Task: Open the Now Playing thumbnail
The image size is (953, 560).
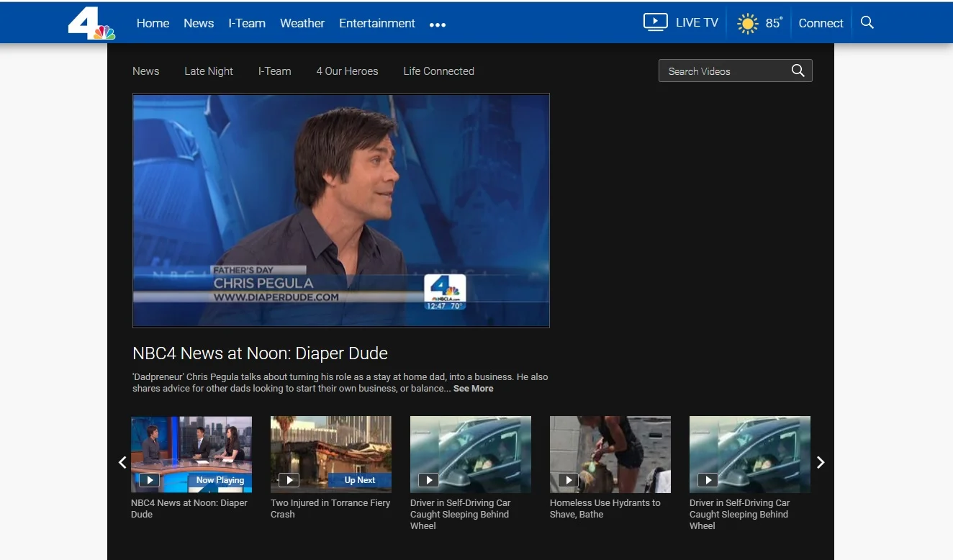Action: coord(191,454)
